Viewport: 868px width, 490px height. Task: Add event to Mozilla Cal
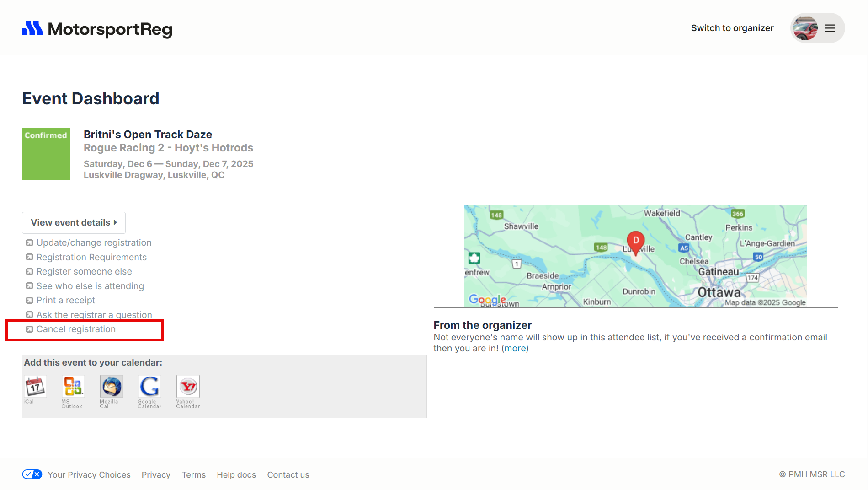112,387
